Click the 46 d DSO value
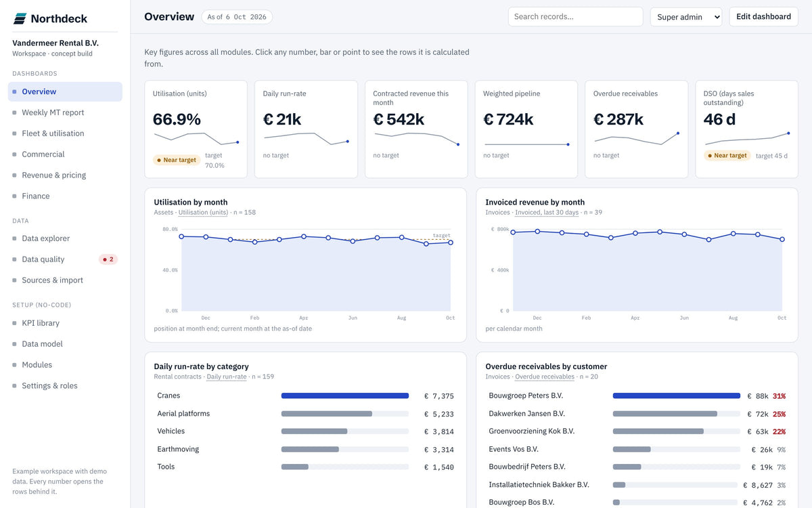Image resolution: width=812 pixels, height=508 pixels. (719, 119)
